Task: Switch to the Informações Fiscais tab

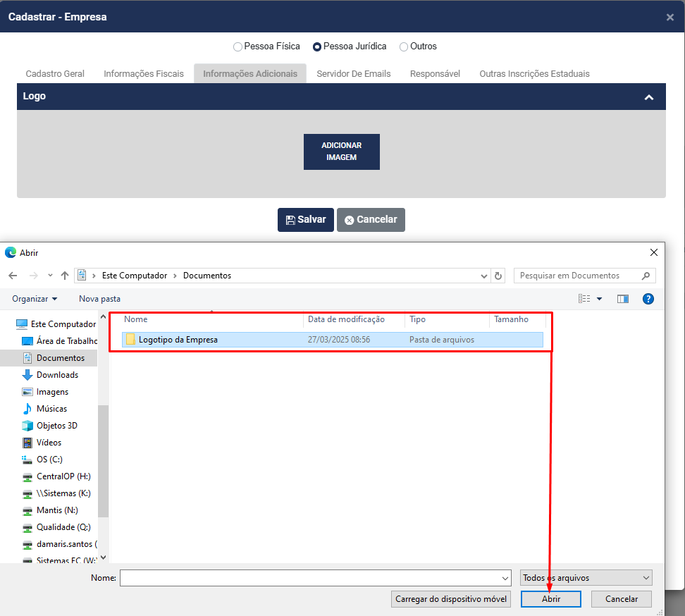Action: (x=144, y=74)
